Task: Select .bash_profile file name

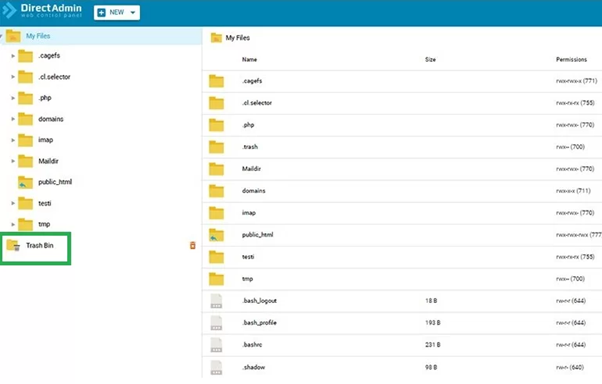Action: [259, 323]
